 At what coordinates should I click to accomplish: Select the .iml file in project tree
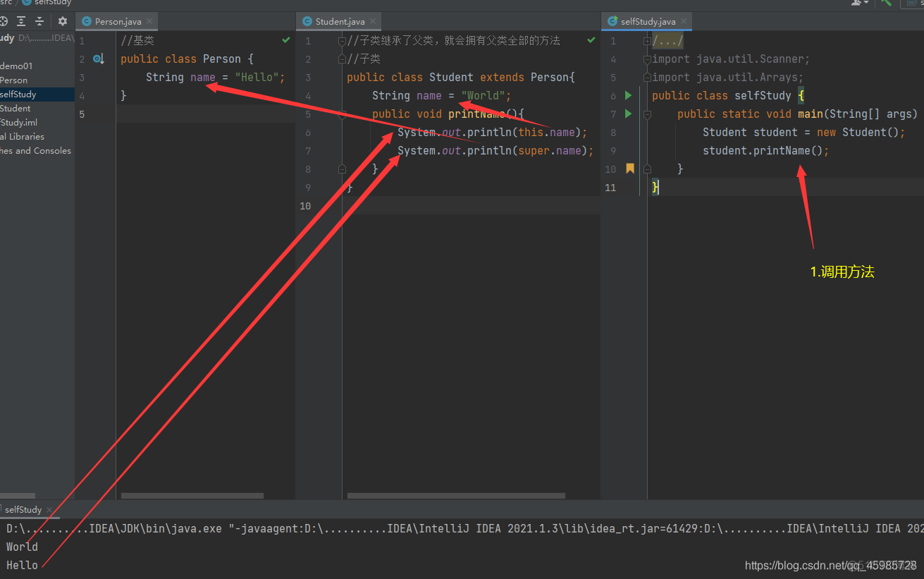(x=18, y=122)
